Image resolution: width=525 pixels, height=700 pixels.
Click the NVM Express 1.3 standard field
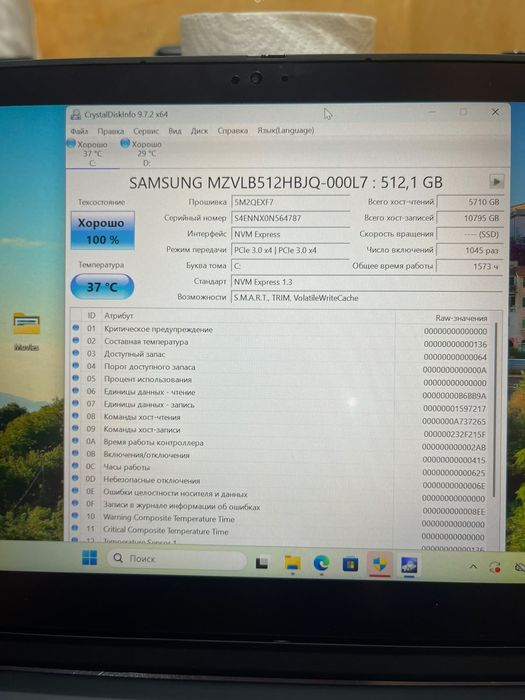(x=367, y=282)
